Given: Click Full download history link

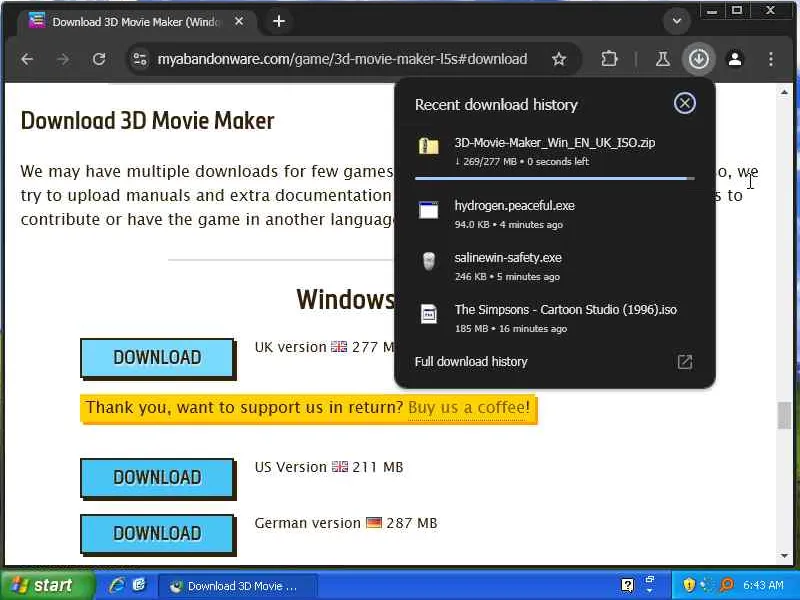Looking at the screenshot, I should (x=471, y=362).
